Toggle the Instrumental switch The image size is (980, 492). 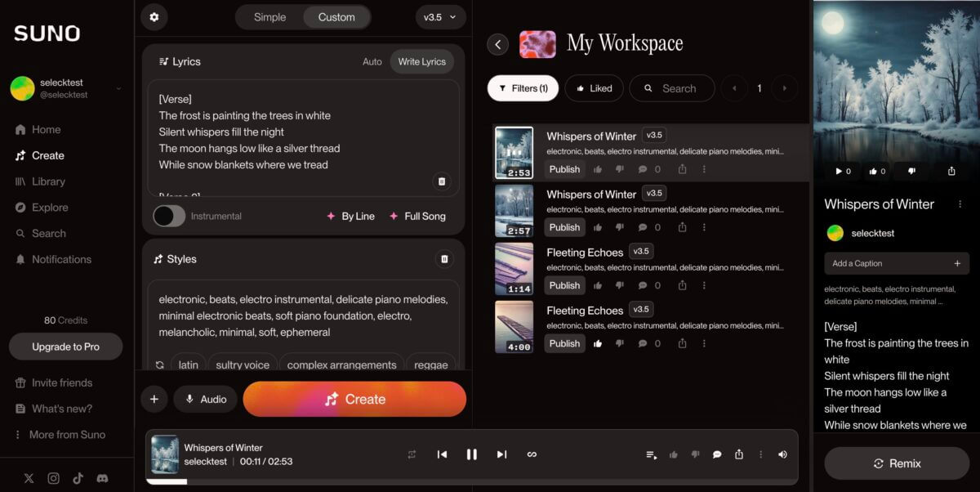pyautogui.click(x=169, y=216)
